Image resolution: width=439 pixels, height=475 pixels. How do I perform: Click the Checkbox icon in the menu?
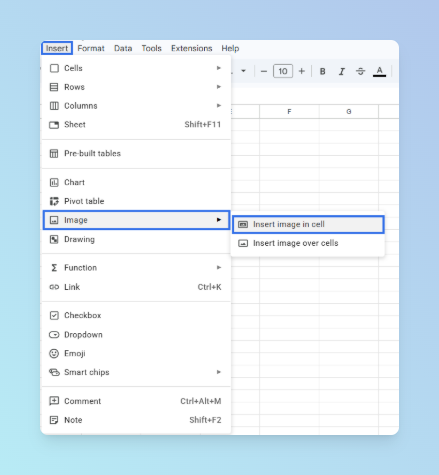(54, 315)
